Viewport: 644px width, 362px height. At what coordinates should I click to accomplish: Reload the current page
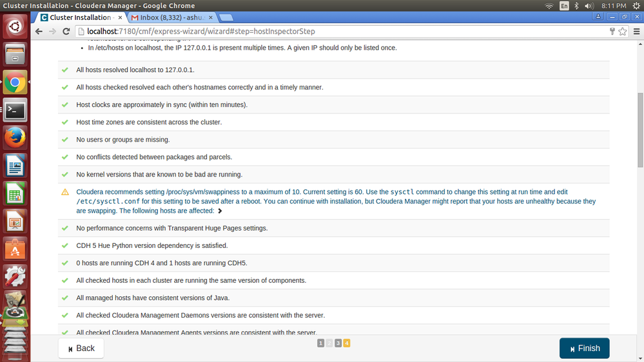coord(66,32)
